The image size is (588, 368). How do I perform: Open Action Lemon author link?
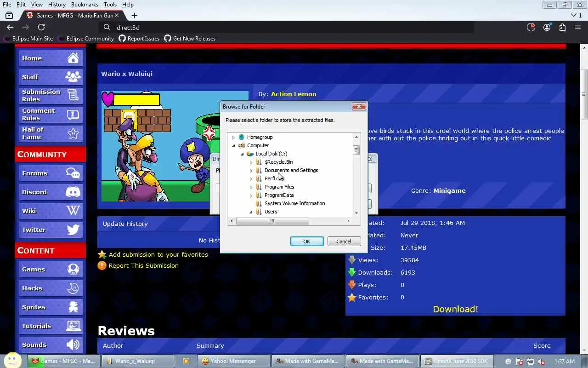294,94
